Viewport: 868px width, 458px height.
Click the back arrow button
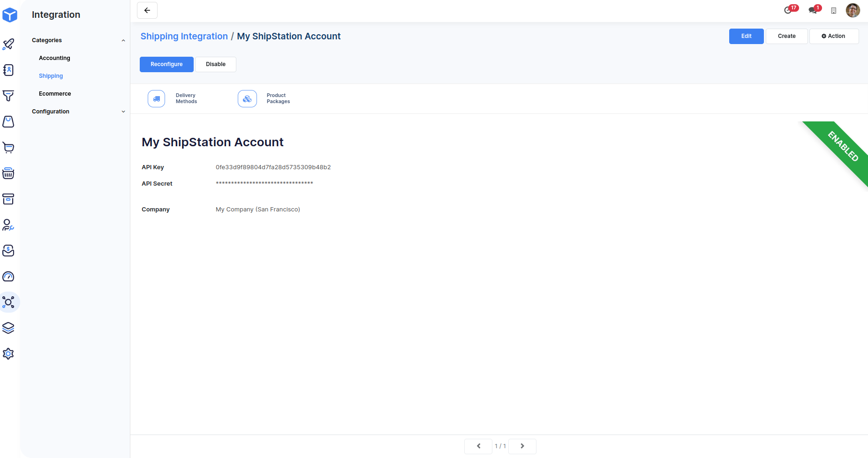pos(147,10)
